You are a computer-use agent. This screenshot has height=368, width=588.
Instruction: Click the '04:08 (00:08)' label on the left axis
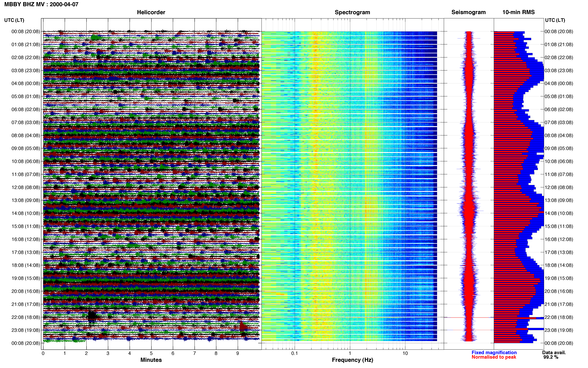point(26,83)
